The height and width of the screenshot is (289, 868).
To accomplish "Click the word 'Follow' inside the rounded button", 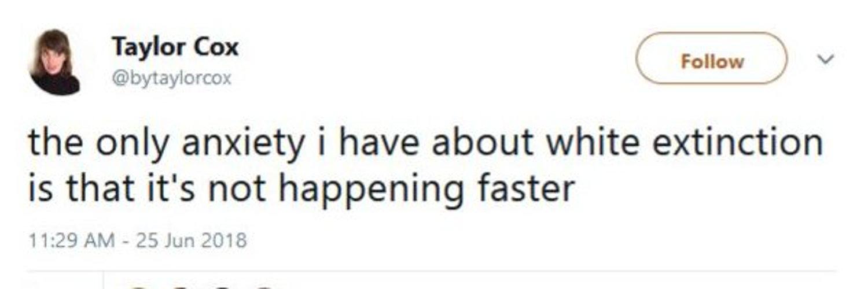I will [x=712, y=61].
